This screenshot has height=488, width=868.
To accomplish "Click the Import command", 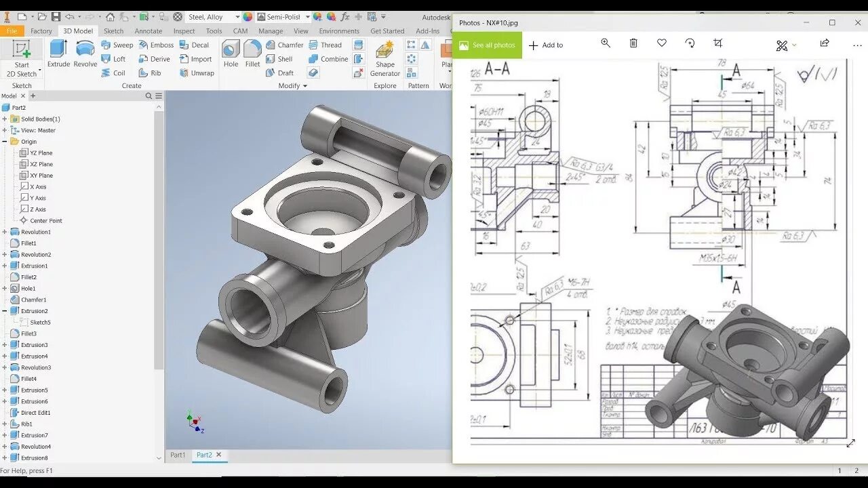I will coord(196,59).
